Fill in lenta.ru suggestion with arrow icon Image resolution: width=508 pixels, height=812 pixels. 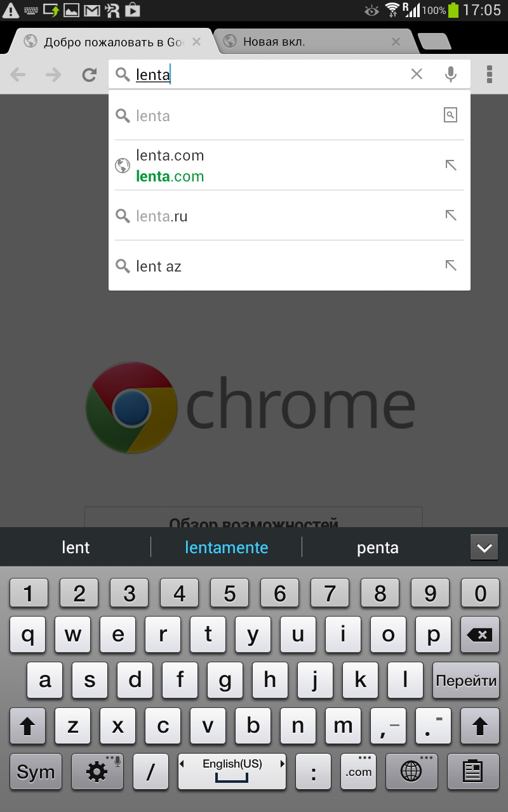pos(451,215)
